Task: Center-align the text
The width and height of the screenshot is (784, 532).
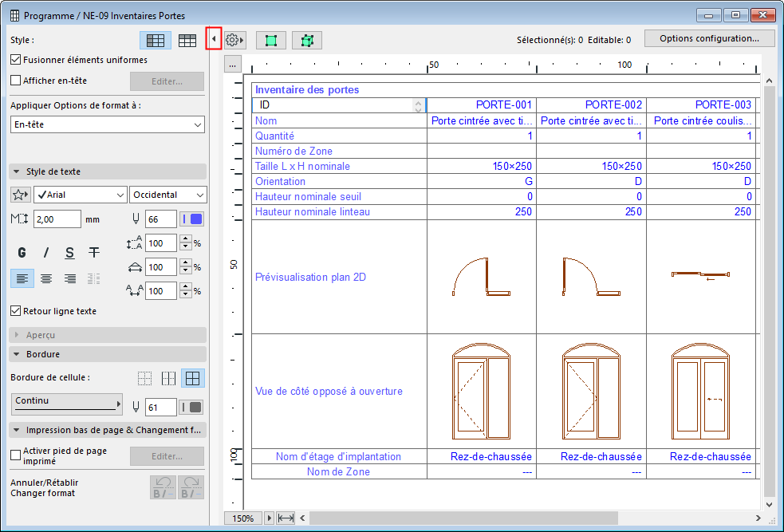Action: pyautogui.click(x=46, y=278)
